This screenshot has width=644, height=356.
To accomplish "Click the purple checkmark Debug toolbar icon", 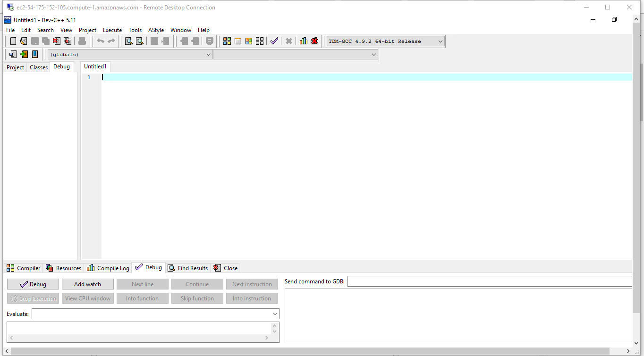I will 274,41.
